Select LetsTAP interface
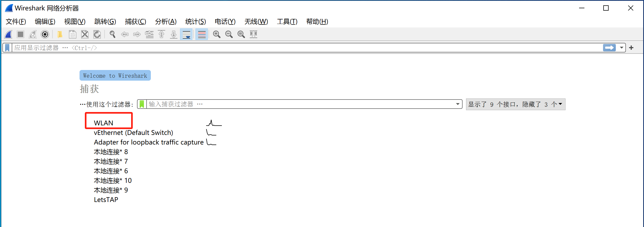Image resolution: width=644 pixels, height=227 pixels. (x=106, y=200)
